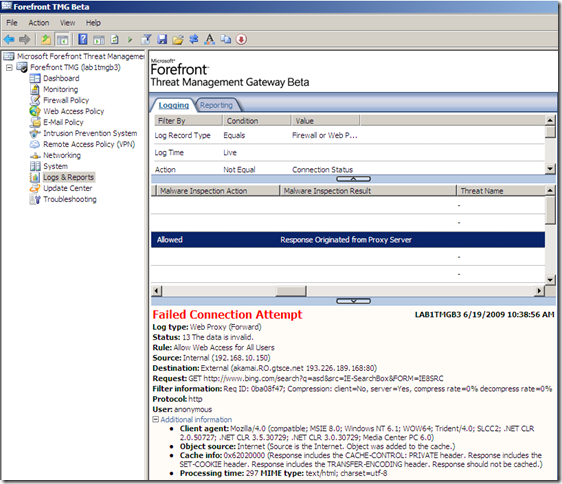Collapse the Additional information section

pos(156,419)
